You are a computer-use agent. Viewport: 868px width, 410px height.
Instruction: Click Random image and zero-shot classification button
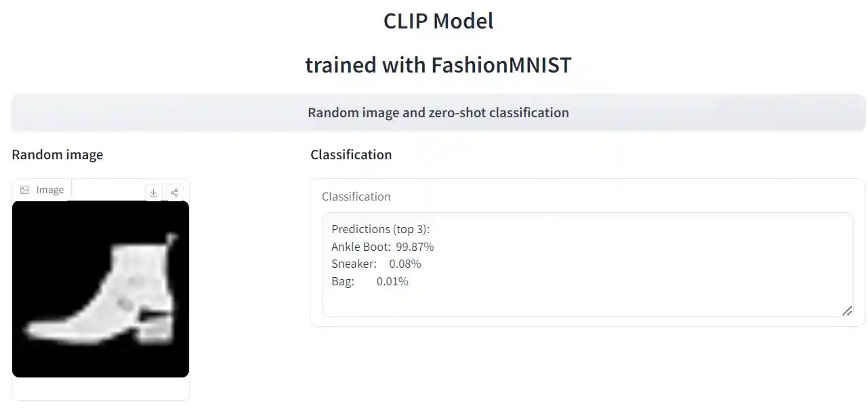click(438, 112)
